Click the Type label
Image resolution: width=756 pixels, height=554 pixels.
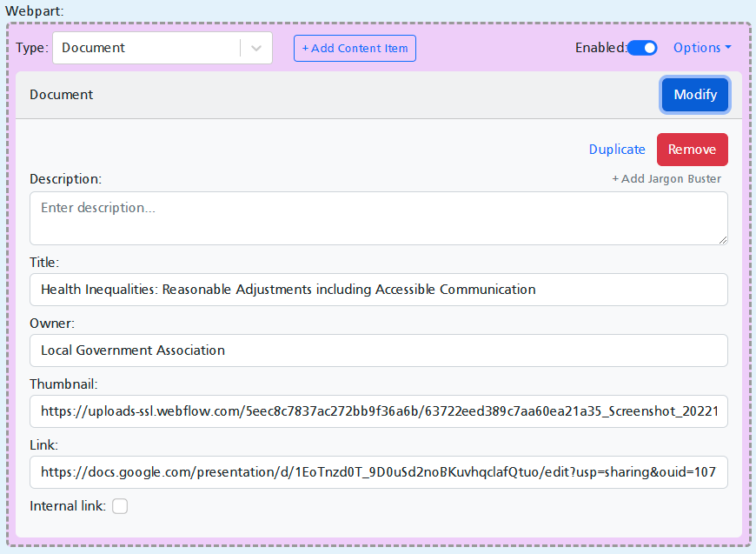32,48
